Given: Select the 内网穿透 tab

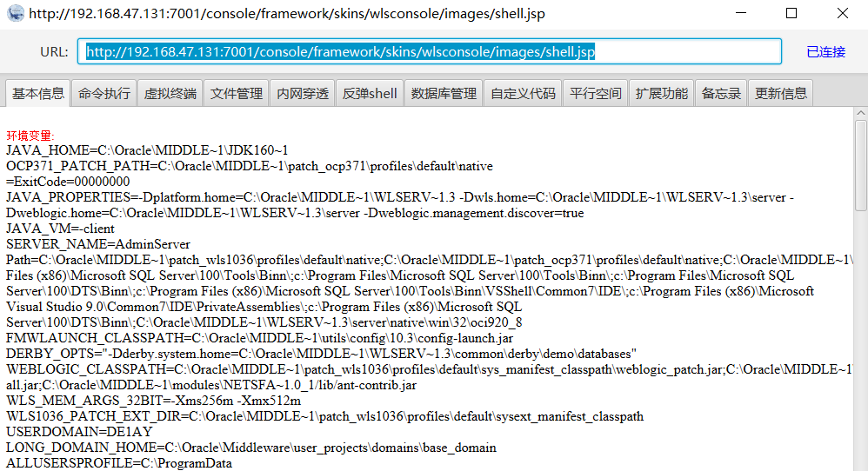Looking at the screenshot, I should (303, 94).
